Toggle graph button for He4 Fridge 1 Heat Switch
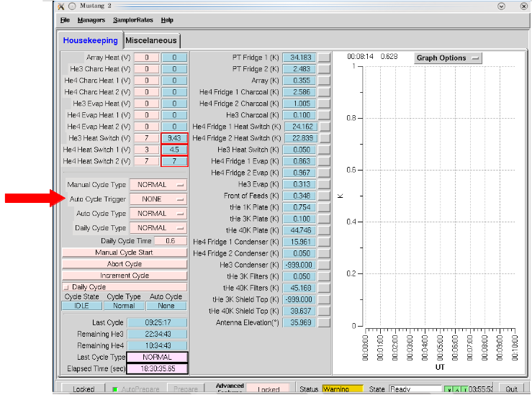 click(x=325, y=127)
